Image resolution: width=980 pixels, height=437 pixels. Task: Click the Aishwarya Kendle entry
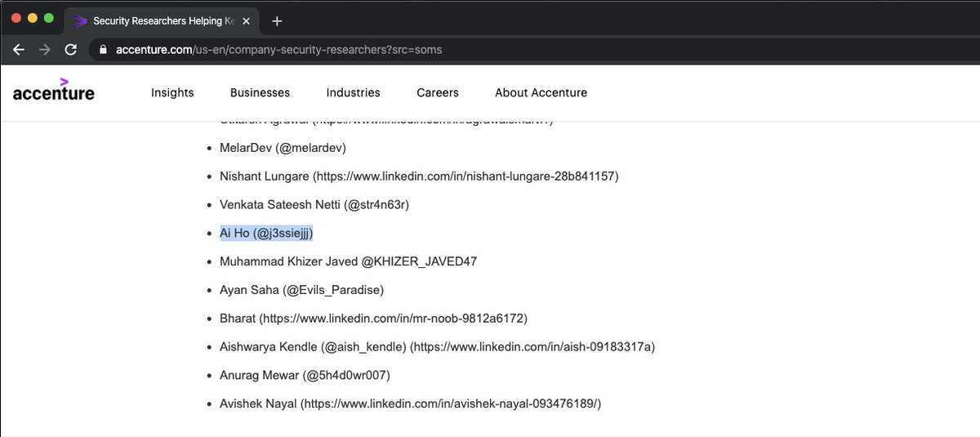tap(437, 347)
